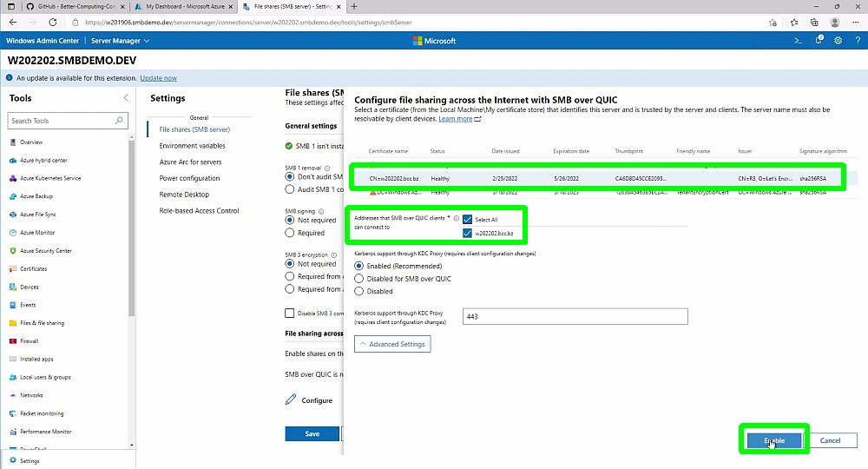Image resolution: width=868 pixels, height=469 pixels.
Task: Click the Tools list scrollbar
Action: coord(131,227)
